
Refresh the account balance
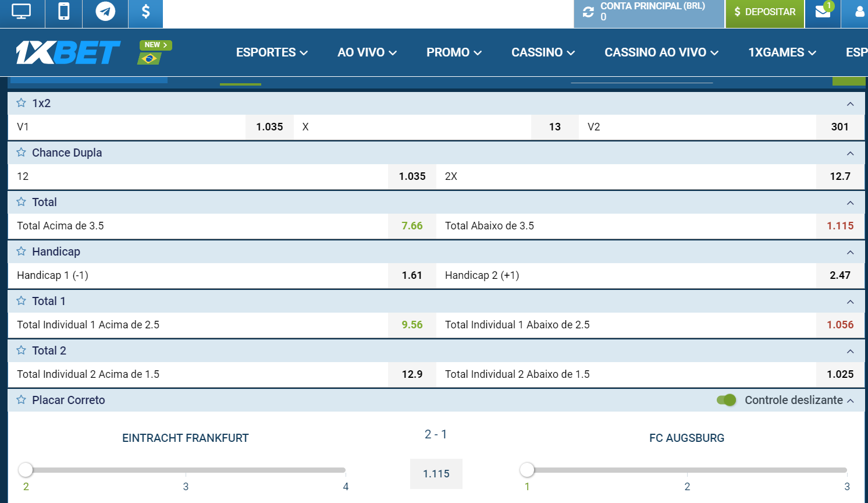[588, 12]
